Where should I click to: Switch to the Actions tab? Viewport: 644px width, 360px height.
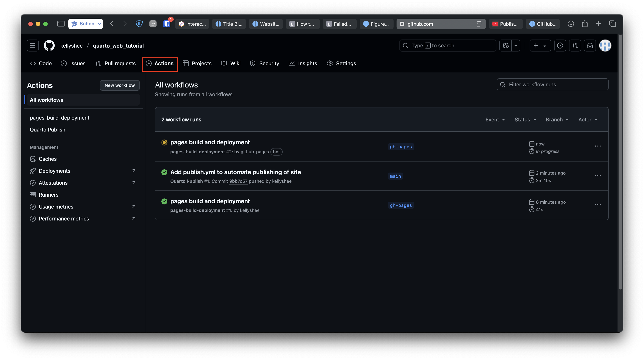(x=160, y=64)
